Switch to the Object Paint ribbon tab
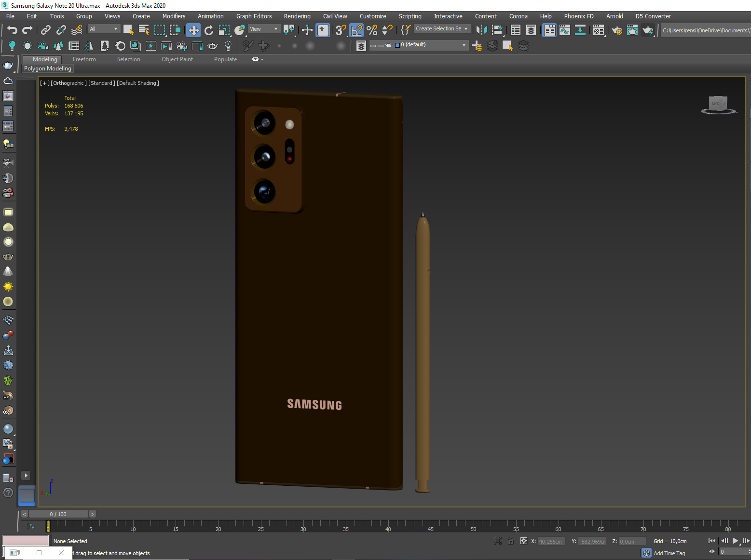This screenshot has height=560, width=751. 177,59
